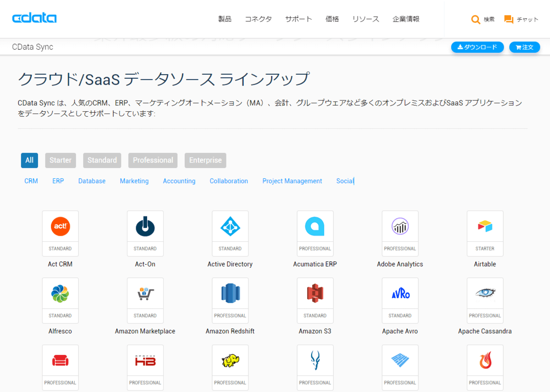Filter by Marketing category
The height and width of the screenshot is (392, 550).
134,181
